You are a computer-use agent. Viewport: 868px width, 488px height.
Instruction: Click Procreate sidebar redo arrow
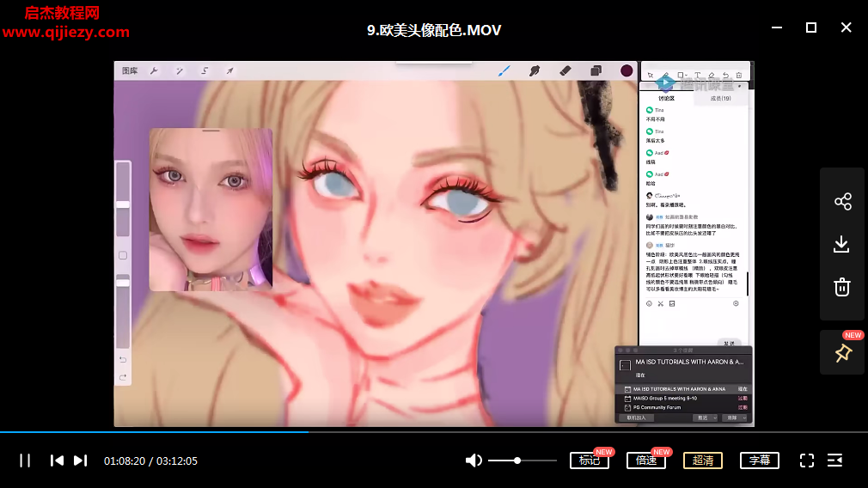click(123, 377)
